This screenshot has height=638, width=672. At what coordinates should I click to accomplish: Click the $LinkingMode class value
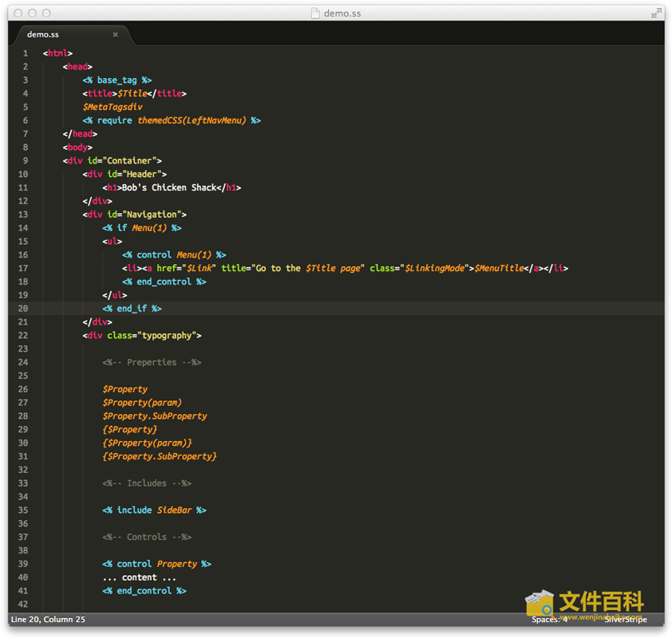pyautogui.click(x=435, y=268)
